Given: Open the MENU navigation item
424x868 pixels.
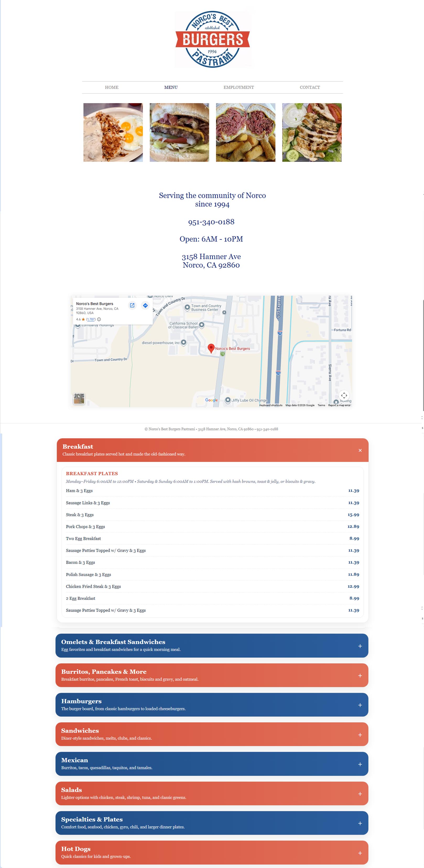Looking at the screenshot, I should coord(171,87).
